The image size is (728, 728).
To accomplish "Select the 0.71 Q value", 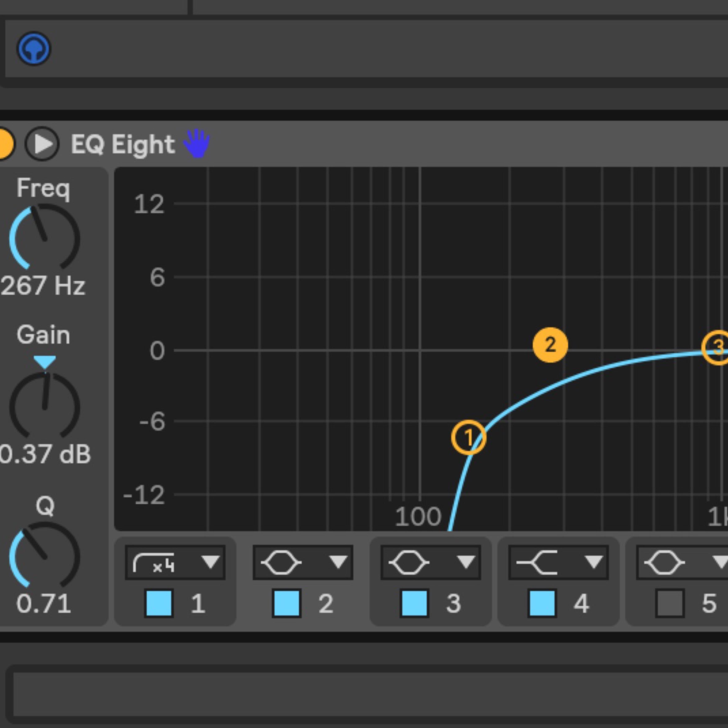I will coord(44,604).
